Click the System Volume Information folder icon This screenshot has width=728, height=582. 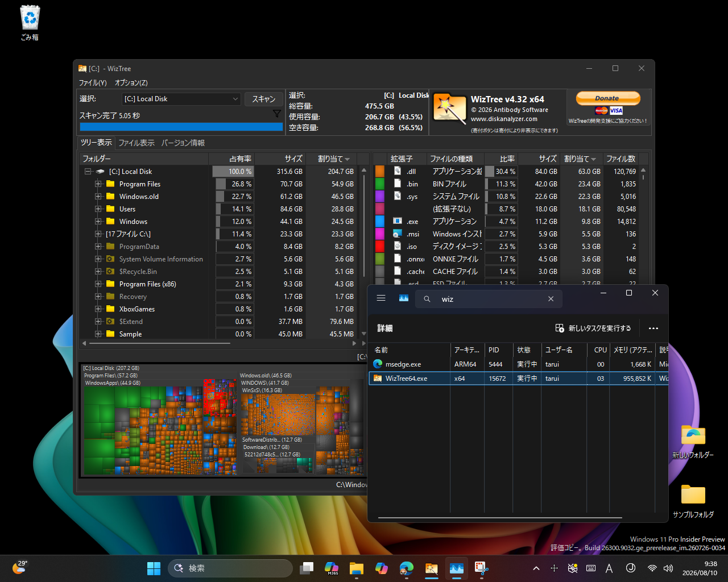[110, 259]
